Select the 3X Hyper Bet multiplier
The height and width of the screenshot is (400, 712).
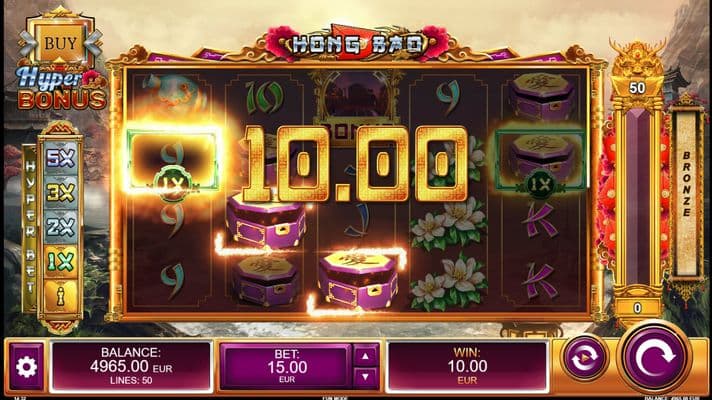(60, 193)
